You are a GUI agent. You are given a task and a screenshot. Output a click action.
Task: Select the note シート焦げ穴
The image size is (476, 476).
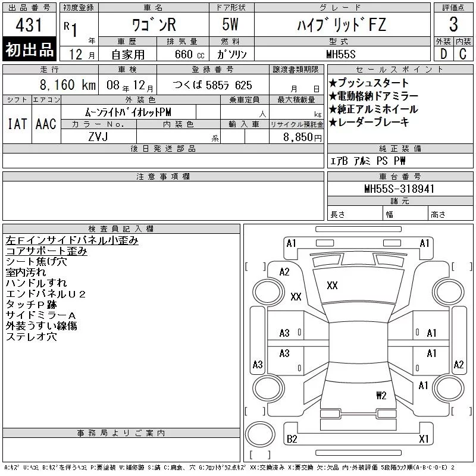point(36,262)
